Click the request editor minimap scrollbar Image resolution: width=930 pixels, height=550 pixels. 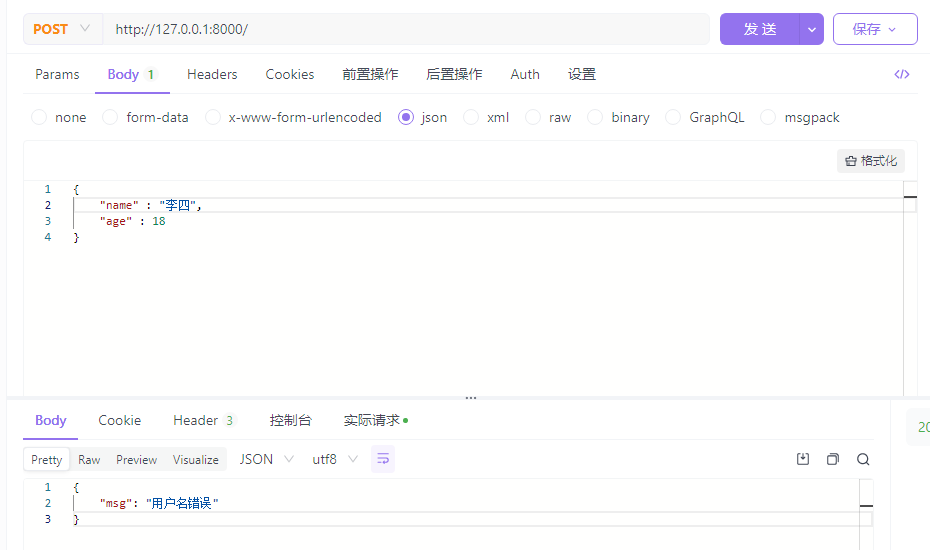(910, 288)
